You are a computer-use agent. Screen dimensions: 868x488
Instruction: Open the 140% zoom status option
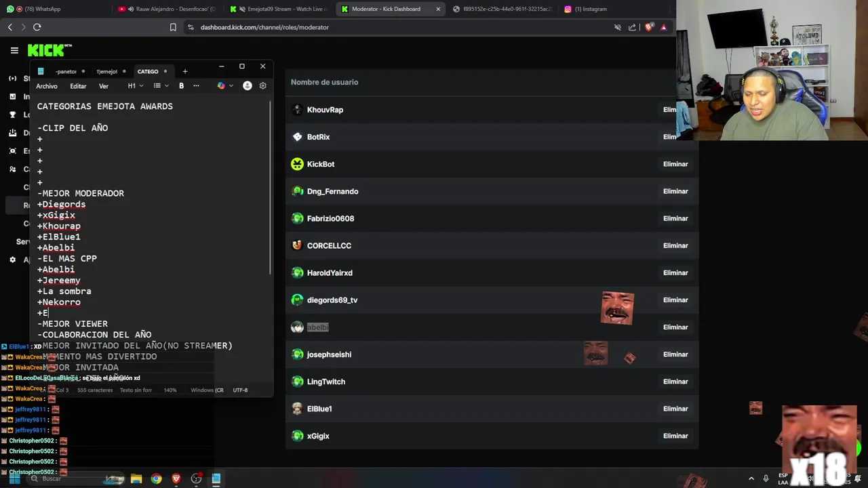click(170, 390)
